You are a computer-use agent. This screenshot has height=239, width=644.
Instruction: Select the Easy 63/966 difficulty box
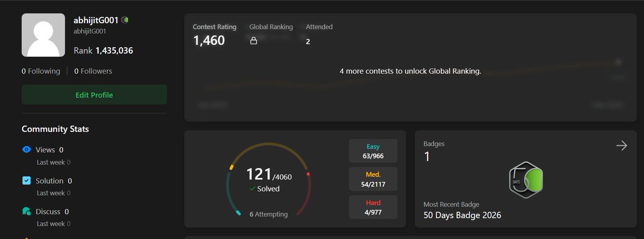coord(373,151)
